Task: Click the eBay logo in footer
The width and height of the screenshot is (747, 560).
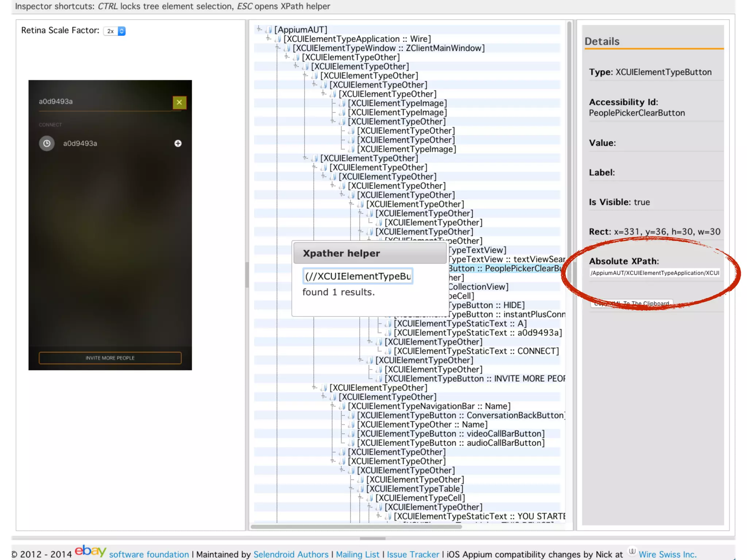Action: point(90,551)
